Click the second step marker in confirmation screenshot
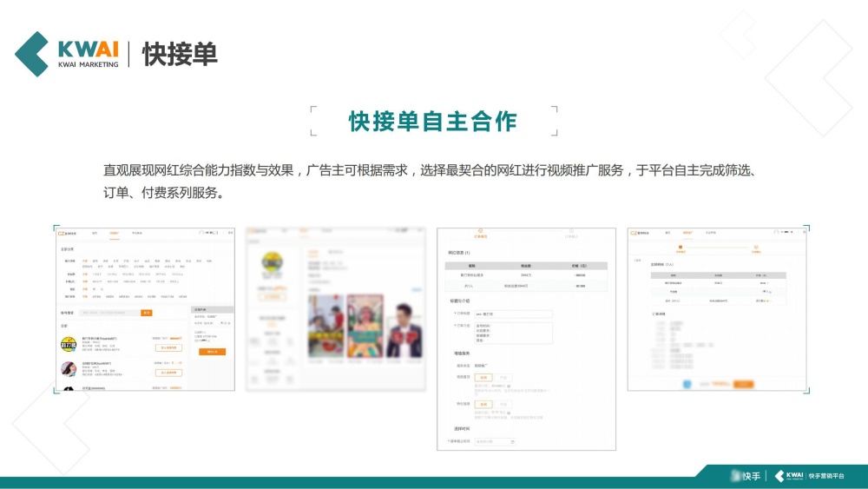Screen dimensions: 868x489 click(756, 247)
